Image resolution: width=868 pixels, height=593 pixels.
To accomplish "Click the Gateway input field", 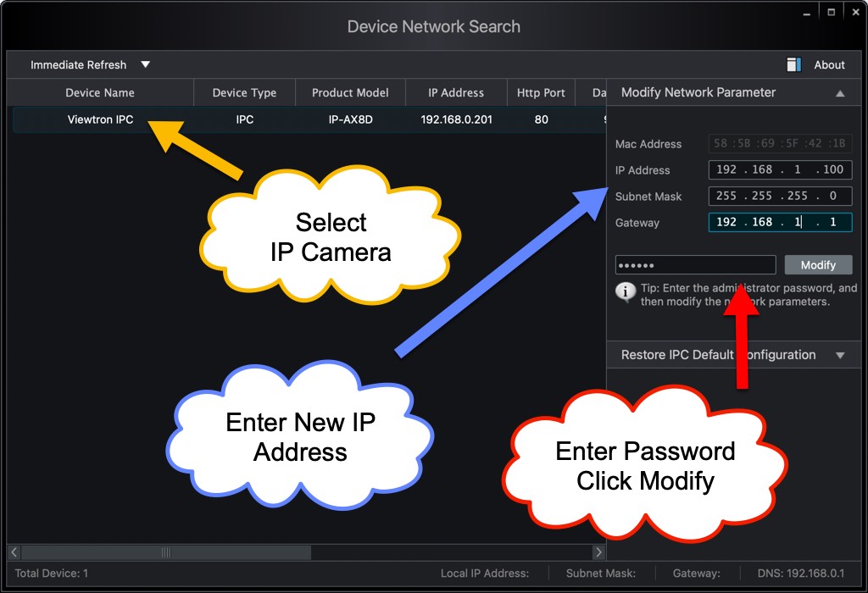I will click(x=780, y=222).
